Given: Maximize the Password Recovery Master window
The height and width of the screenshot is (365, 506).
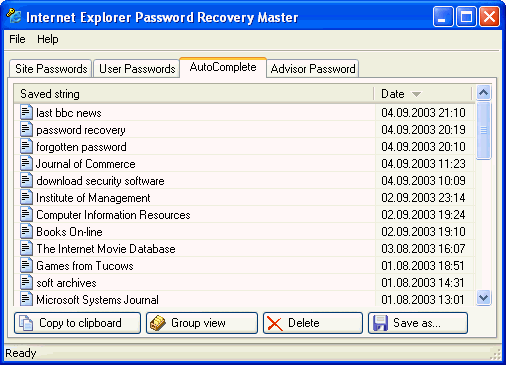Looking at the screenshot, I should (x=466, y=16).
